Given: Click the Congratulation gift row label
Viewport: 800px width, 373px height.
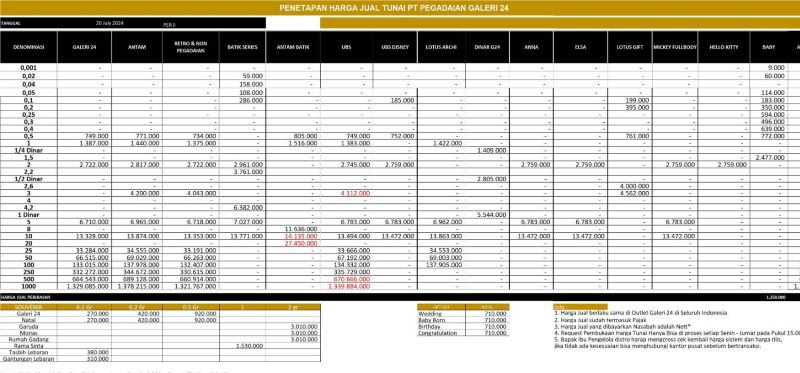Looking at the screenshot, I should point(438,333).
